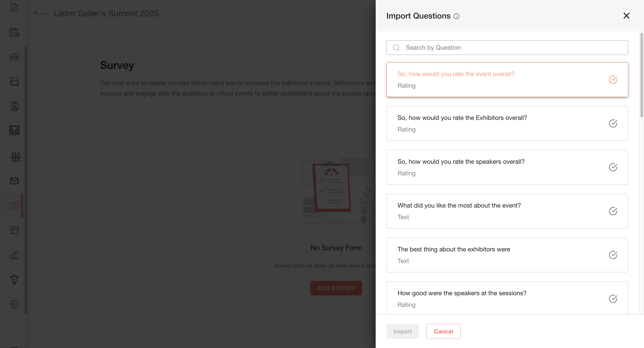
Task: Click info icon next to Import Questions
Action: [x=456, y=17]
